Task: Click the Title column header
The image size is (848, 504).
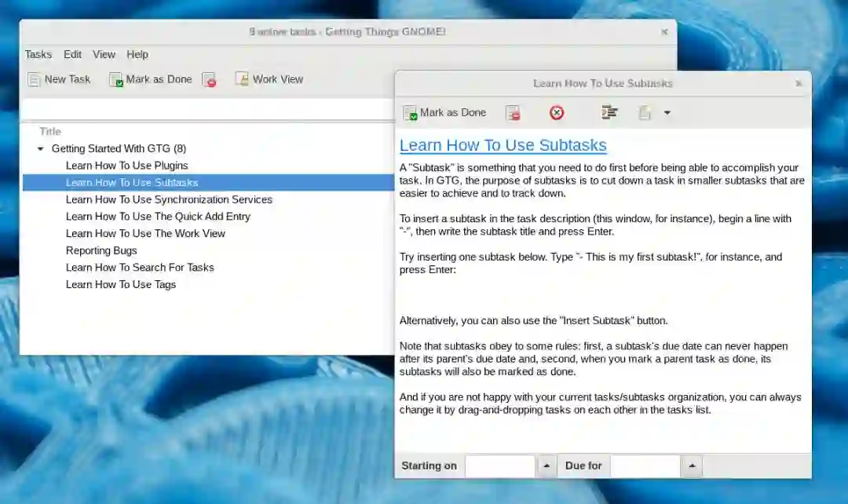Action: 49,131
